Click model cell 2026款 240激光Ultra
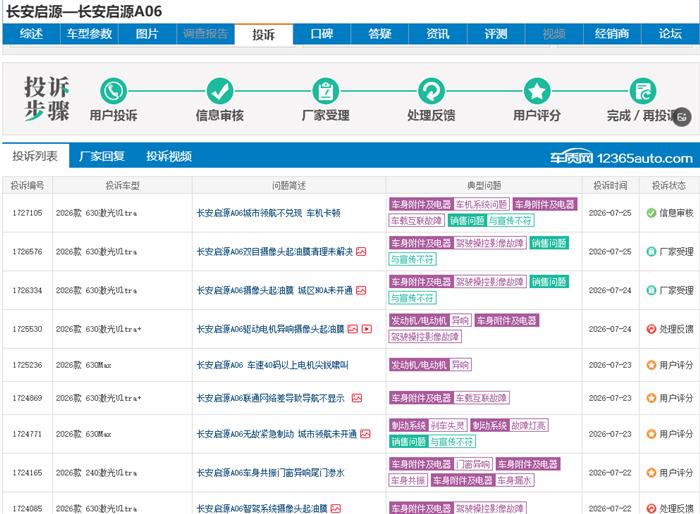700x514 pixels. click(96, 472)
